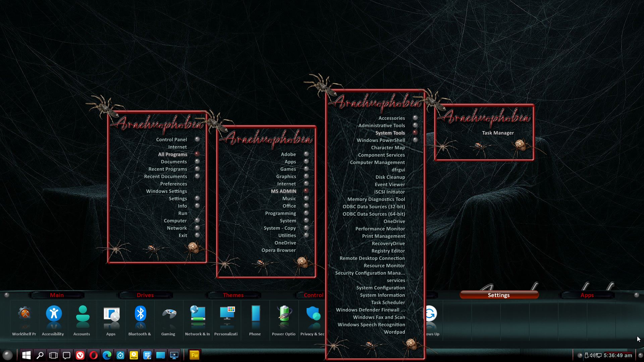
Task: Expand the Adobe programs submenu bullet
Action: pyautogui.click(x=306, y=154)
